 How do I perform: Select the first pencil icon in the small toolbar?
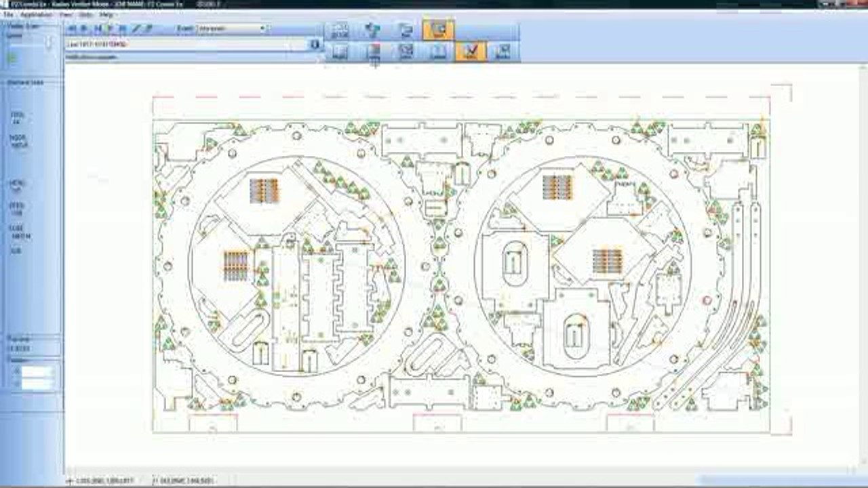coord(136,29)
